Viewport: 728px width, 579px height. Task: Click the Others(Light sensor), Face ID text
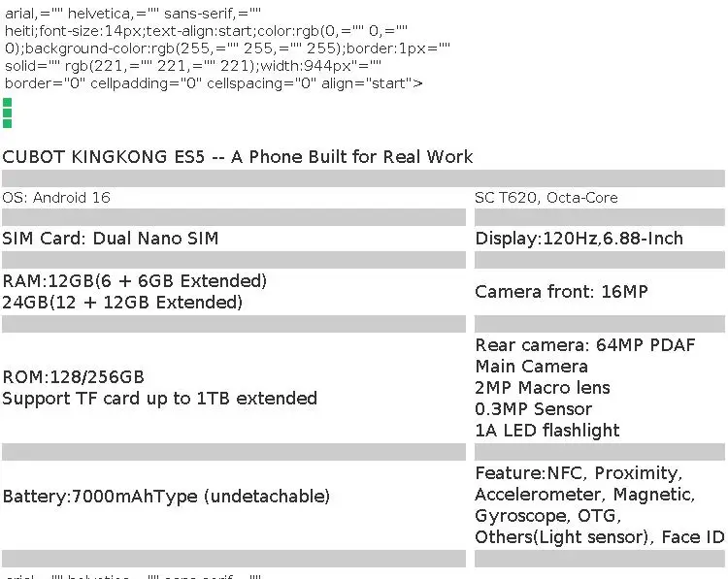click(x=600, y=537)
